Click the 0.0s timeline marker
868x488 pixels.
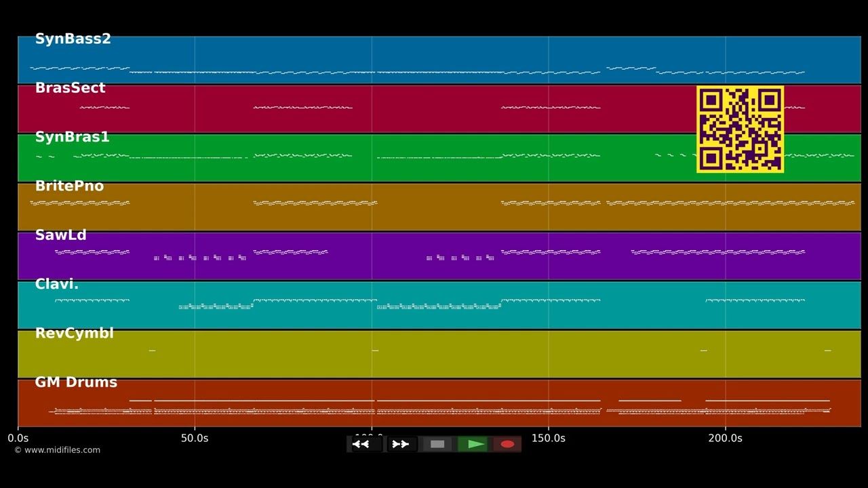tap(18, 439)
